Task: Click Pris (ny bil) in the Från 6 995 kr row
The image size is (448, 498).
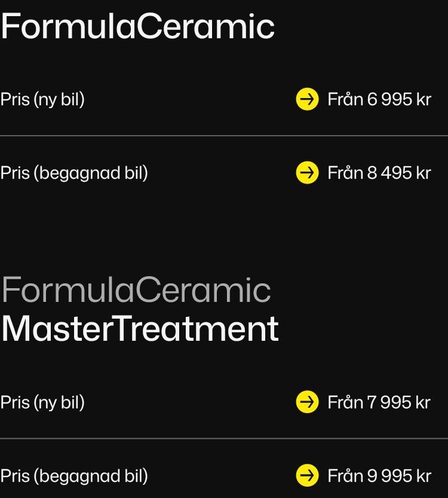Action: coord(42,99)
